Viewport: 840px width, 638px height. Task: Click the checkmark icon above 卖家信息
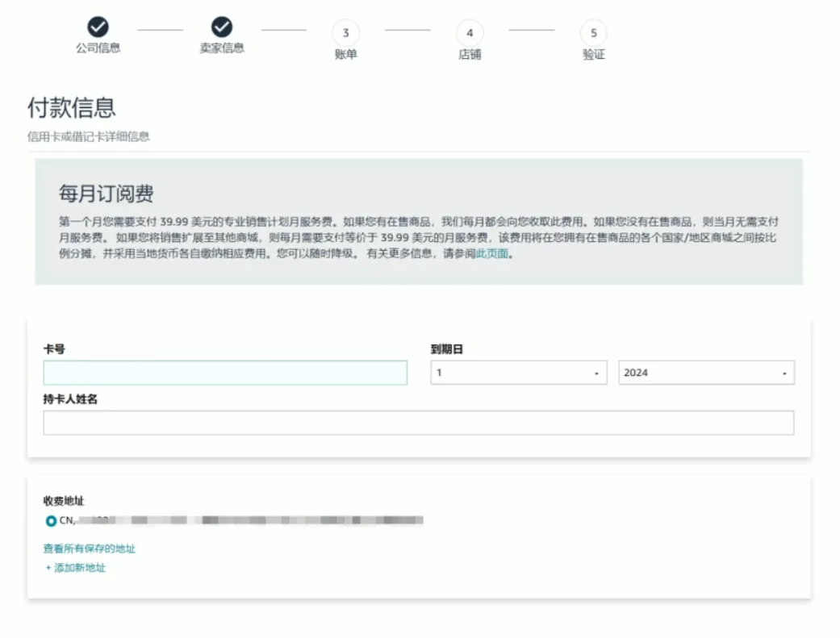[222, 27]
